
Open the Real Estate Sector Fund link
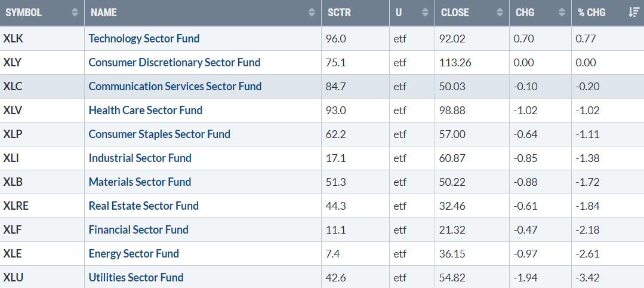(x=143, y=206)
